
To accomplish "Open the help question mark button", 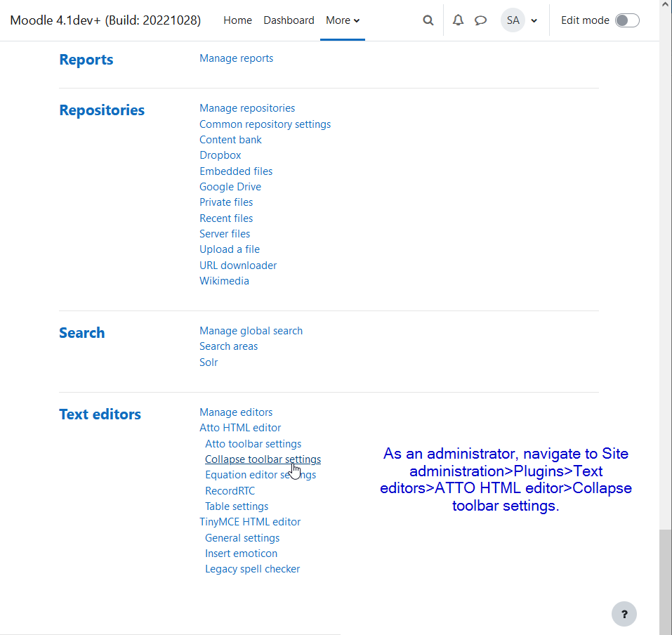I will point(624,614).
